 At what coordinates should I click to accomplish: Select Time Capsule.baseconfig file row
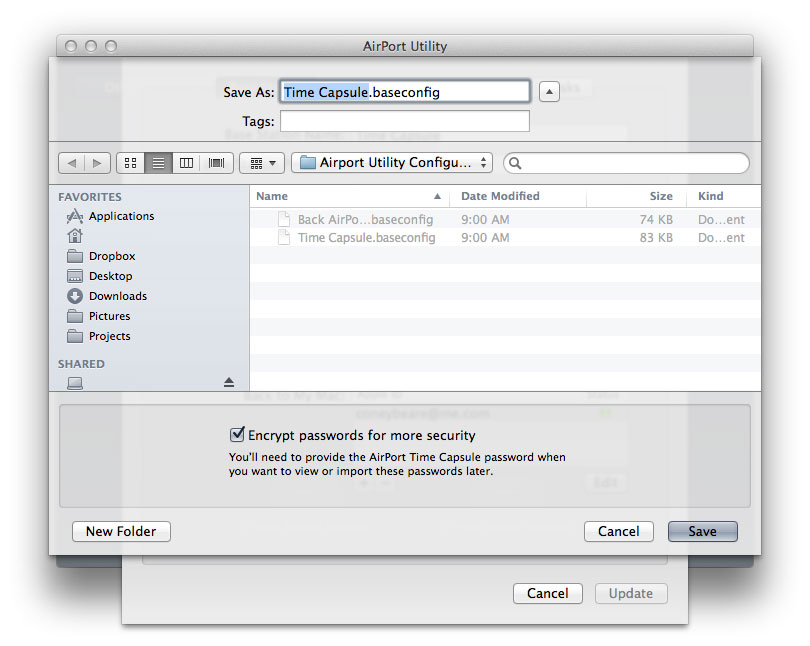point(505,238)
